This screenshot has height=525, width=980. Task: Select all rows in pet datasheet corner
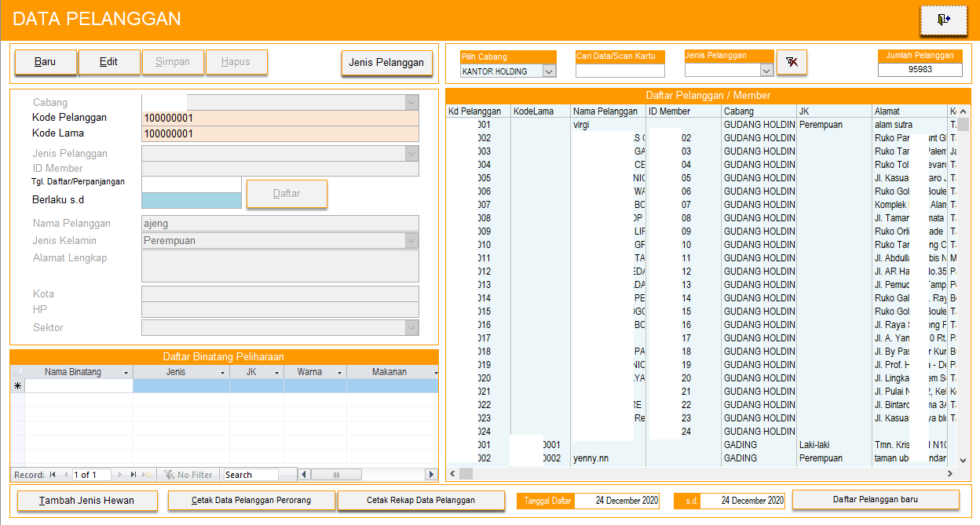17,372
